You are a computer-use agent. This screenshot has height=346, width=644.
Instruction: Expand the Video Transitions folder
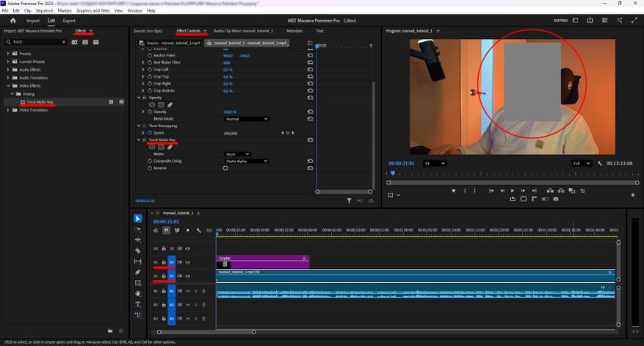[x=8, y=110]
